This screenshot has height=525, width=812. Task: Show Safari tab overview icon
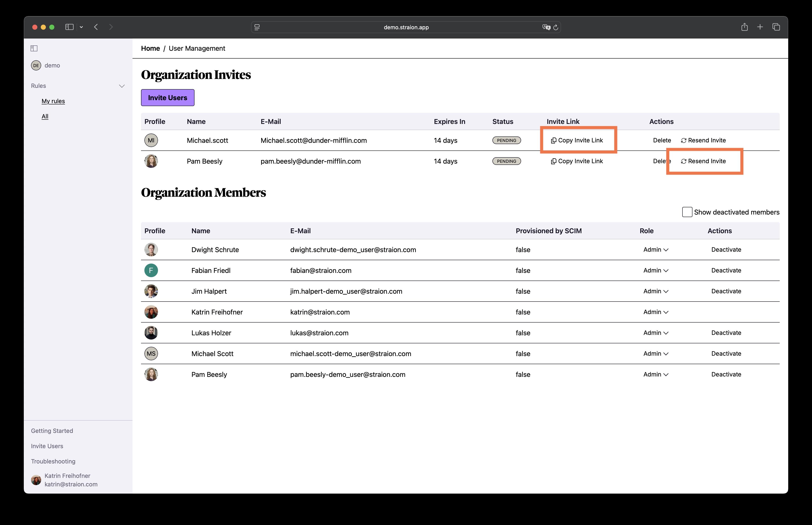(776, 27)
